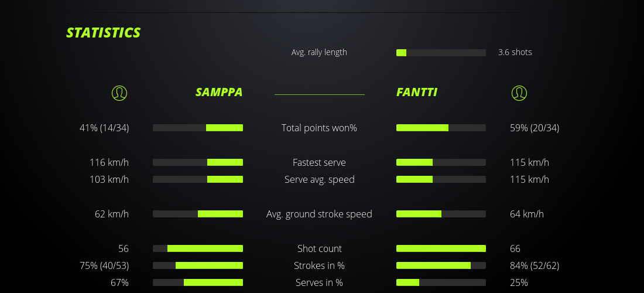Click Fantti's player profile icon
The width and height of the screenshot is (644, 293).
point(519,93)
